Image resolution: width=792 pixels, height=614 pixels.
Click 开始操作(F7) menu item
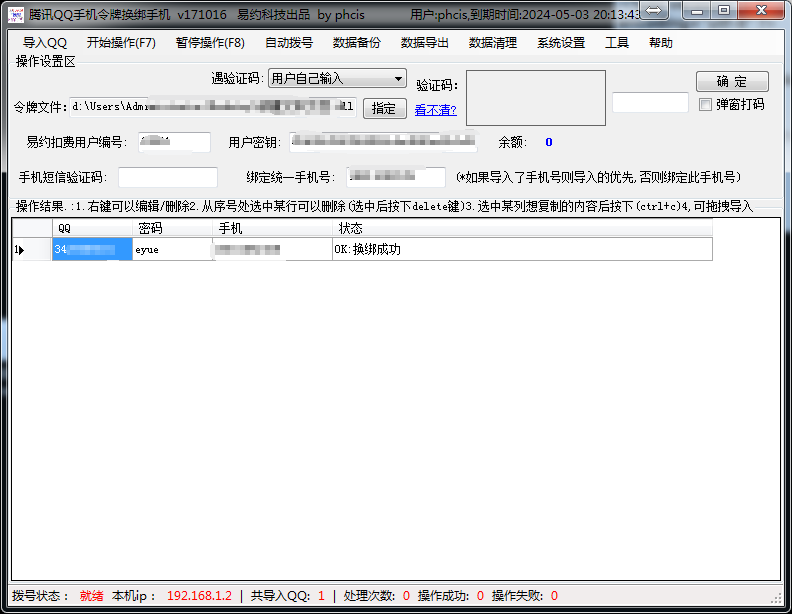121,43
